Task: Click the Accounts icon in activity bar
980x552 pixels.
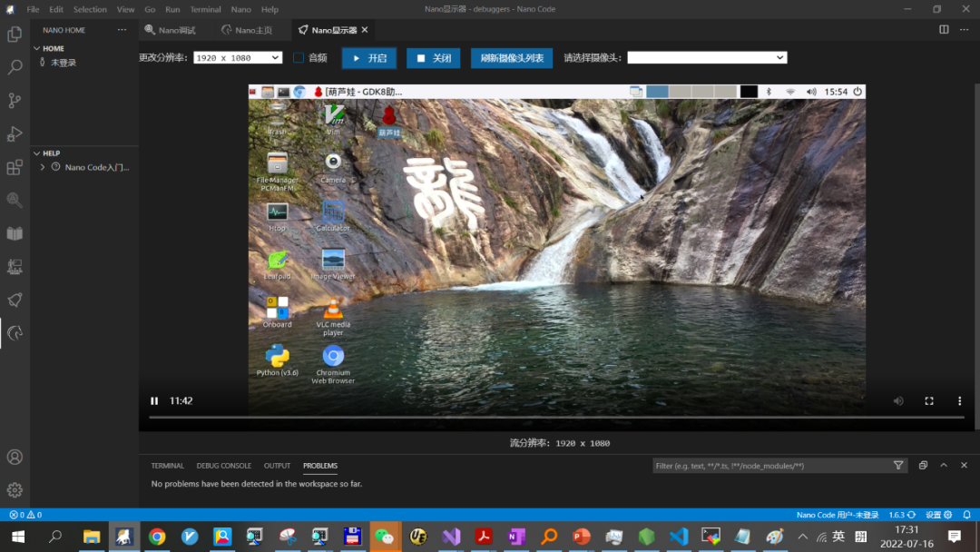Action: 15,457
